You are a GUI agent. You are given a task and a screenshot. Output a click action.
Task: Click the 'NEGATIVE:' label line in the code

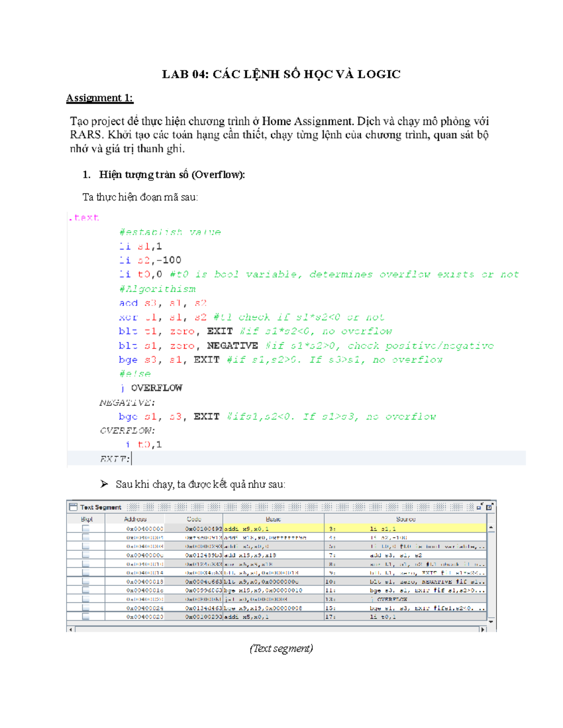pyautogui.click(x=127, y=402)
